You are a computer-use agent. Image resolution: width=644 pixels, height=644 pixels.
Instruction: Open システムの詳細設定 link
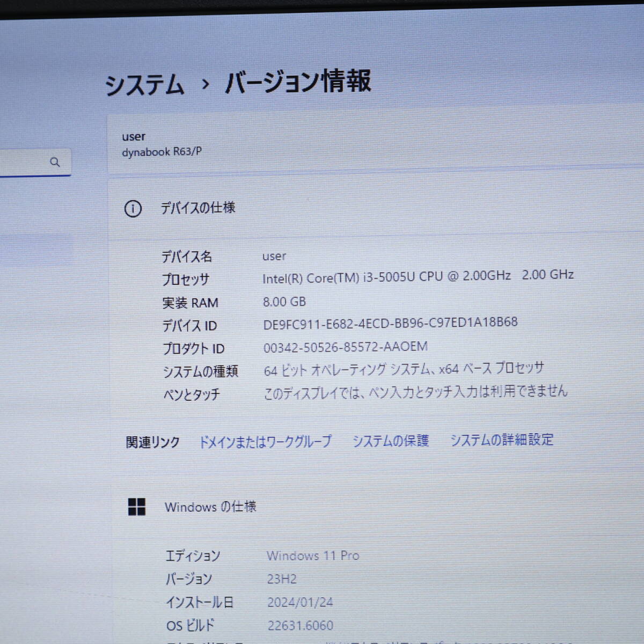(501, 440)
